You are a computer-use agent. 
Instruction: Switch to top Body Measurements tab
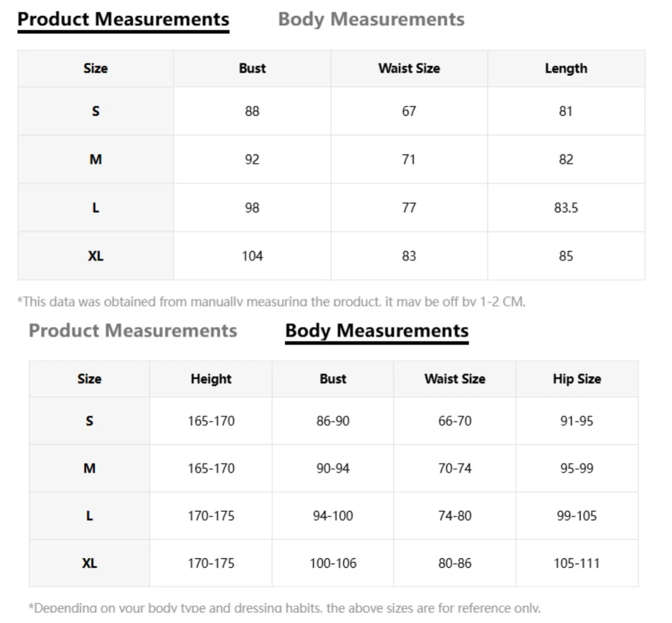371,20
